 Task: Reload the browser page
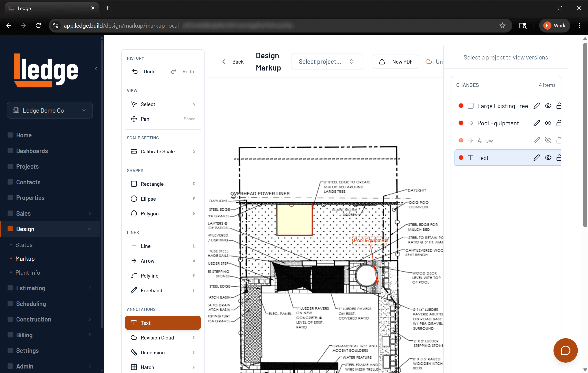[x=38, y=25]
